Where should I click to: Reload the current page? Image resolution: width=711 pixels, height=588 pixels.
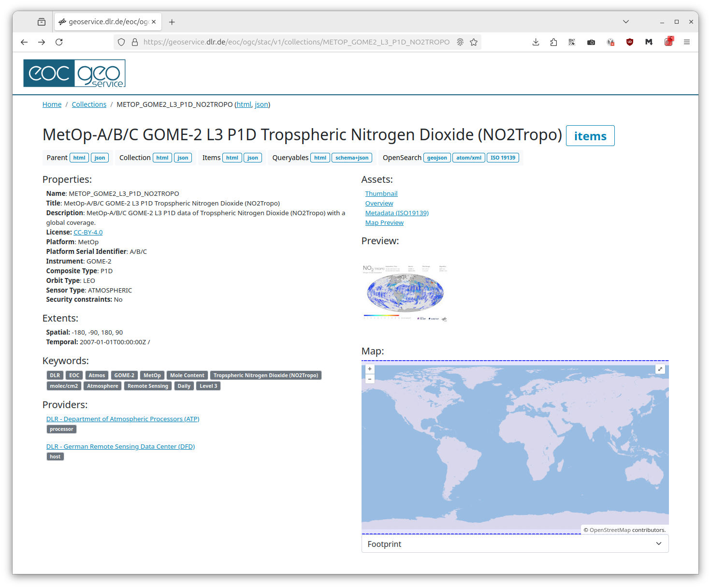pos(59,42)
